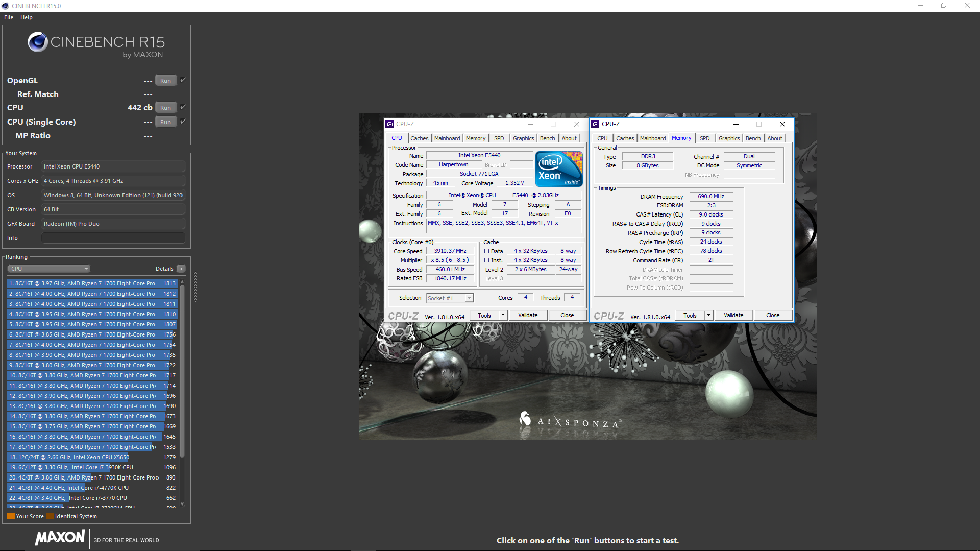980x551 pixels.
Task: Open the Help menu
Action: coord(27,17)
